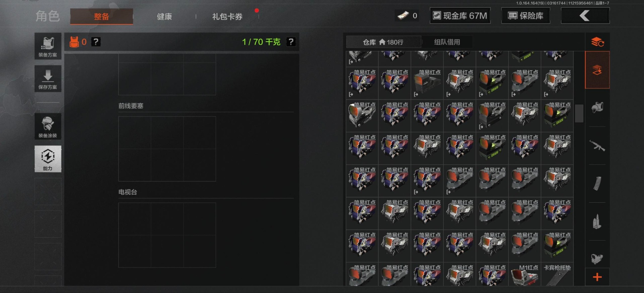This screenshot has width=644, height=293.
Task: Open the 保险库 safe button
Action: click(526, 16)
